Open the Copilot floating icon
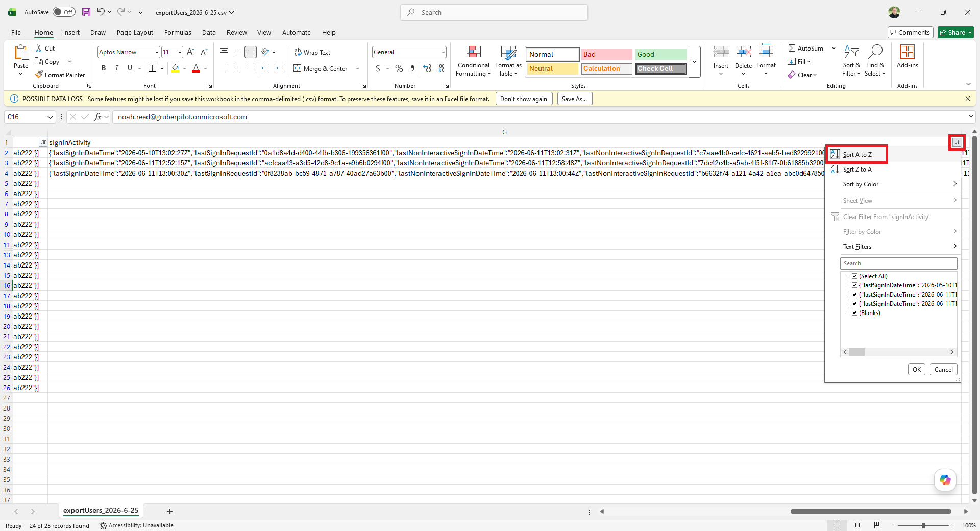This screenshot has width=980, height=531. point(945,480)
